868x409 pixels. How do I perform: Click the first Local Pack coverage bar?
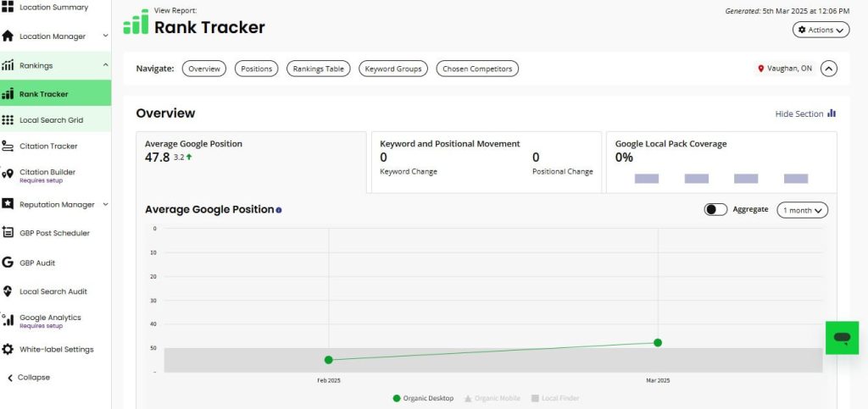coord(646,179)
